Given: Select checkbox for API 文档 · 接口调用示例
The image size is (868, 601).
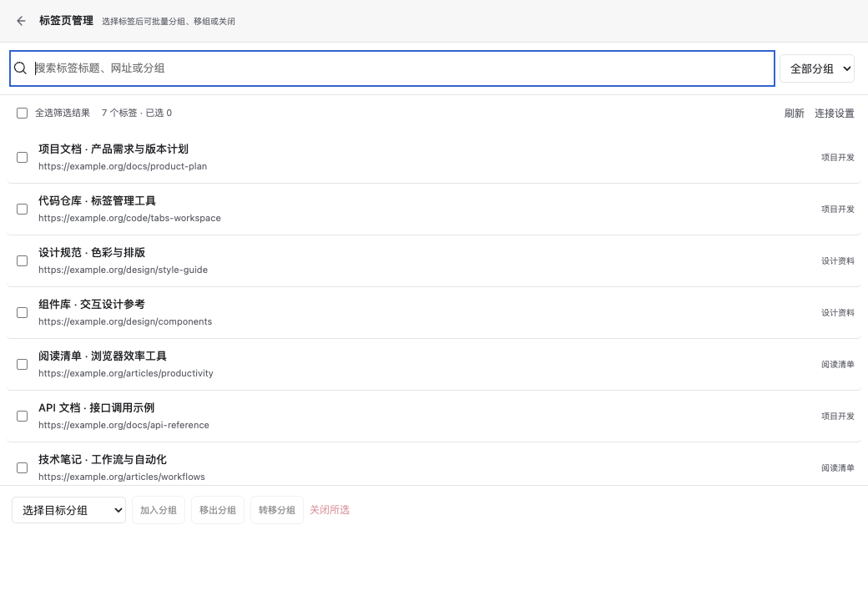Looking at the screenshot, I should click(23, 417).
